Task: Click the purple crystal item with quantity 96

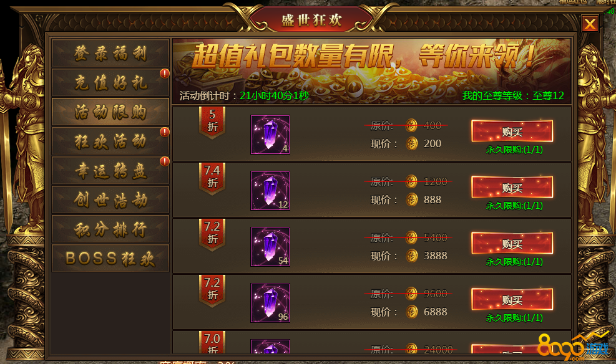Action: (270, 303)
